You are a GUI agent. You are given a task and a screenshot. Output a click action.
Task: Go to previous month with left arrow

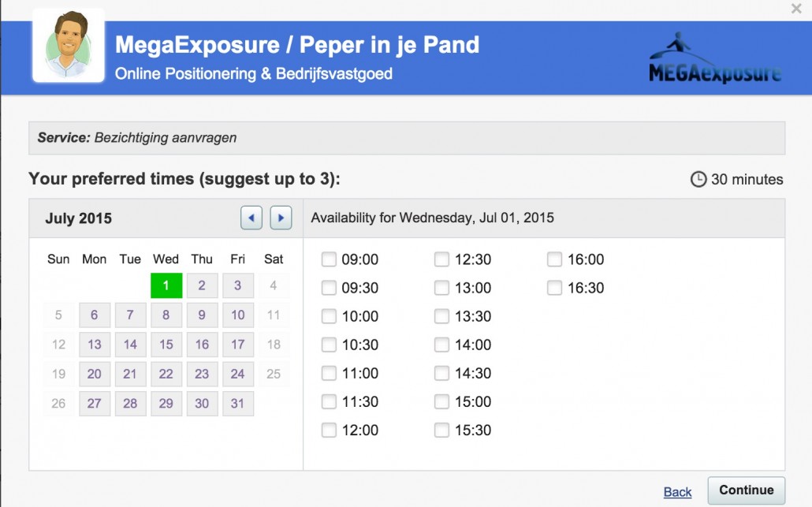tap(251, 218)
